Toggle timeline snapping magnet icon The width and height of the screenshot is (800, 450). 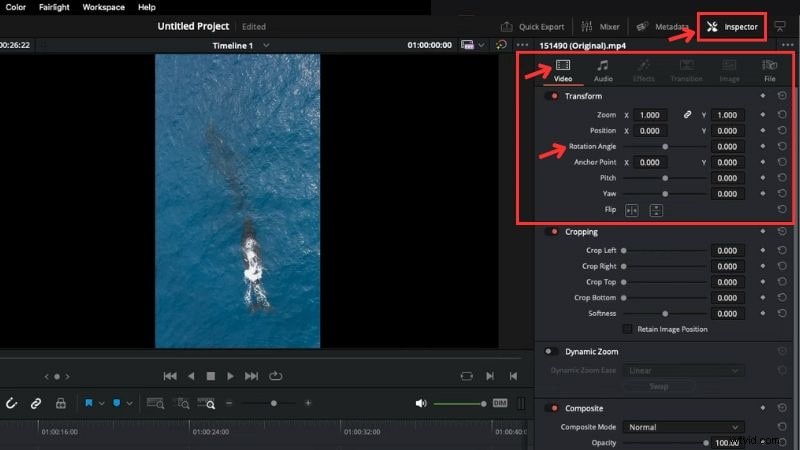(11, 404)
